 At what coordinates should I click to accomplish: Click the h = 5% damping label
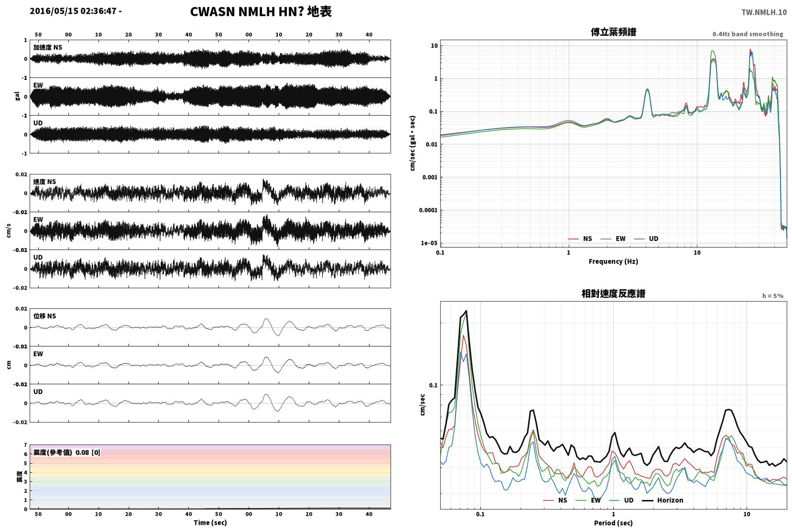(x=772, y=296)
